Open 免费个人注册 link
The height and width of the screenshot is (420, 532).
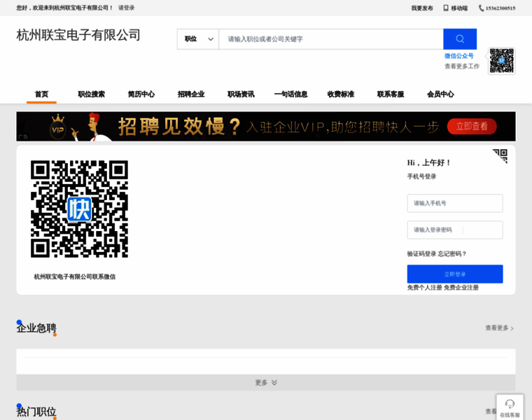424,288
